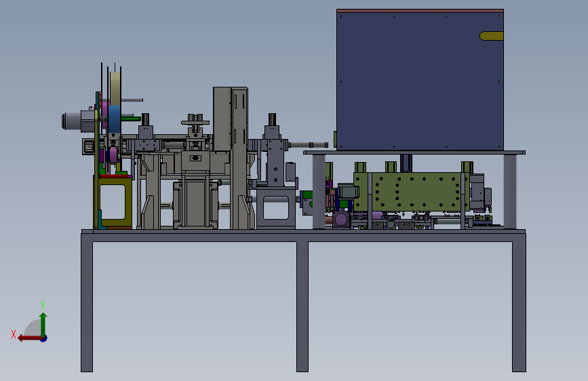Click the green Y axis arrow of triad

coord(43,324)
